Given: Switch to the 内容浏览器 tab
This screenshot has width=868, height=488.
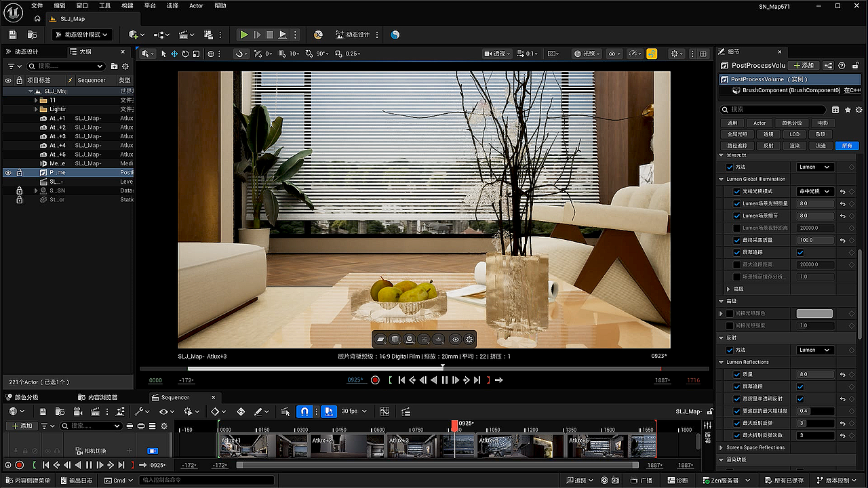Looking at the screenshot, I should pos(98,397).
